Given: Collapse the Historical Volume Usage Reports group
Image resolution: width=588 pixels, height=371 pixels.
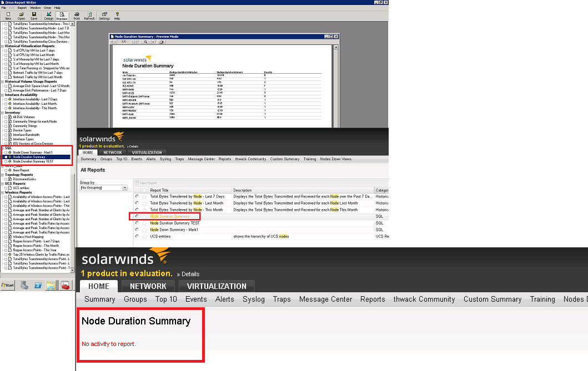Looking at the screenshot, I should pyautogui.click(x=3, y=82).
